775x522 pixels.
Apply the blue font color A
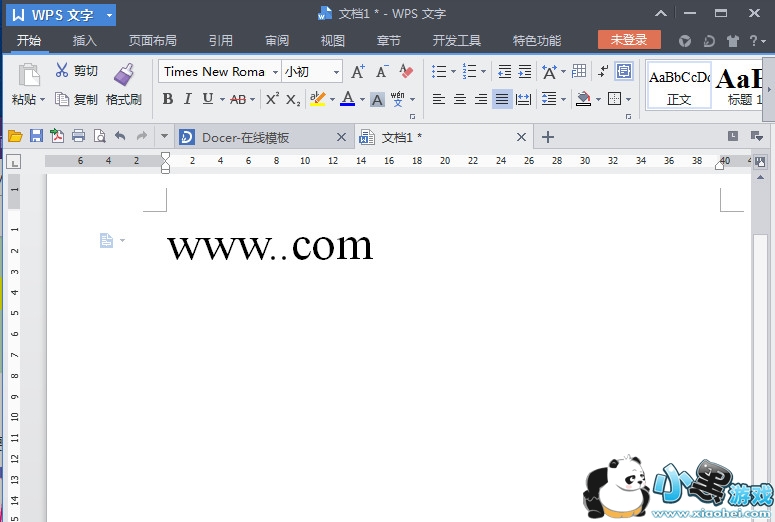[x=348, y=99]
